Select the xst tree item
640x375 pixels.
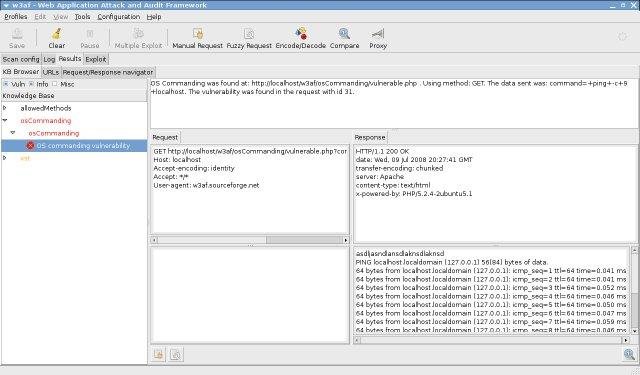[25, 158]
